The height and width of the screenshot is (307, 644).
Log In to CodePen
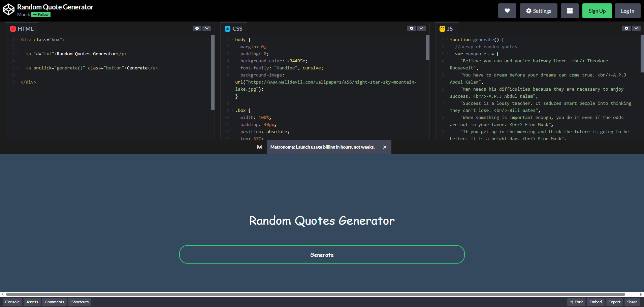point(627,10)
